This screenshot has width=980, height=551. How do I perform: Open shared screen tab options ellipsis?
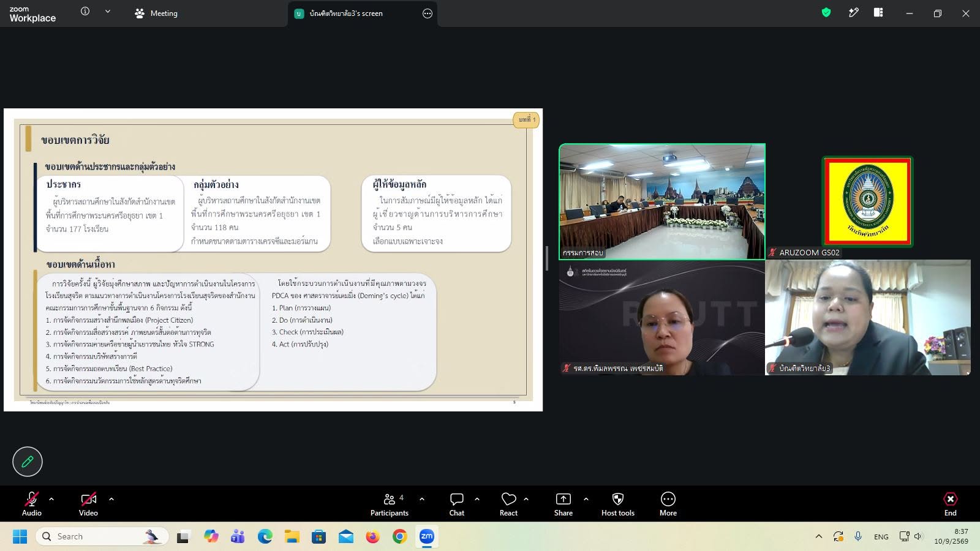[x=428, y=13]
